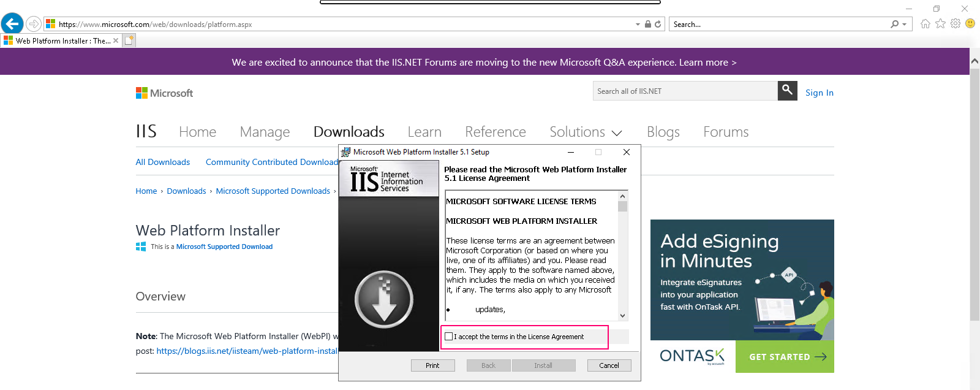Click the Cancel button in the installer
Viewport: 980px width, 390px height.
[609, 365]
